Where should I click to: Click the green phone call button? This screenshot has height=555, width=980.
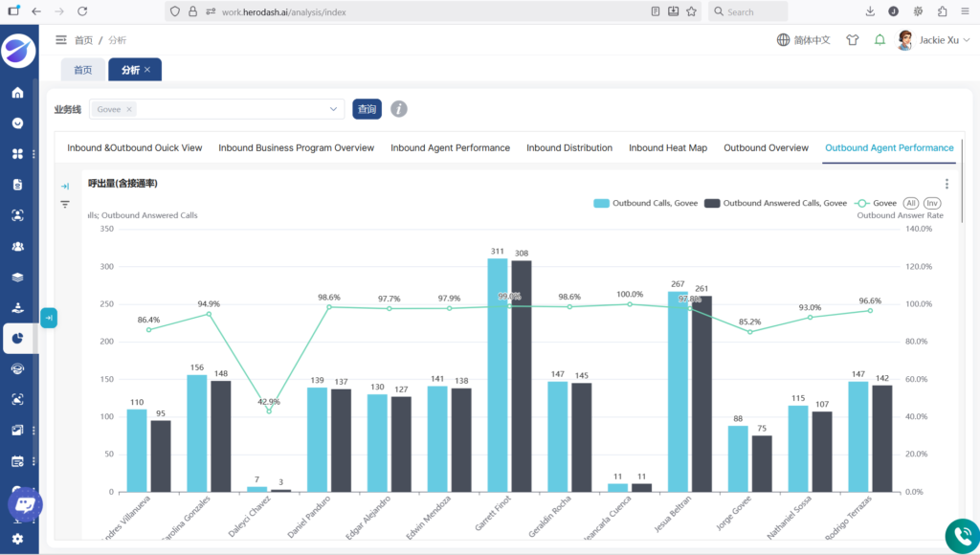point(960,536)
